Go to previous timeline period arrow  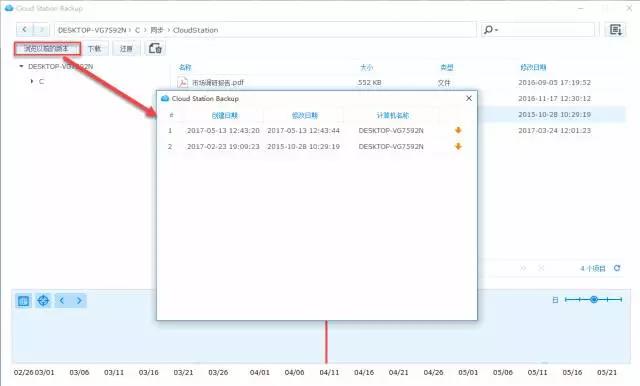point(62,301)
